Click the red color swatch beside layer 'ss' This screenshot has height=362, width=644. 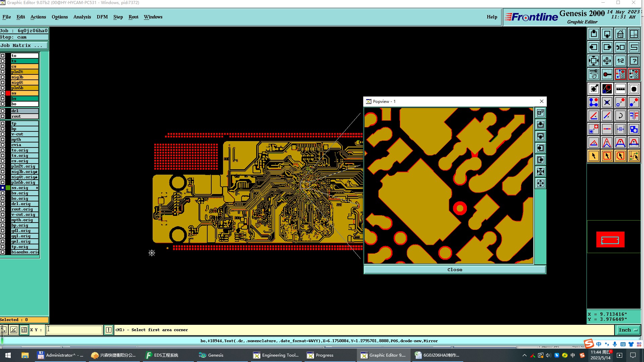[8, 93]
